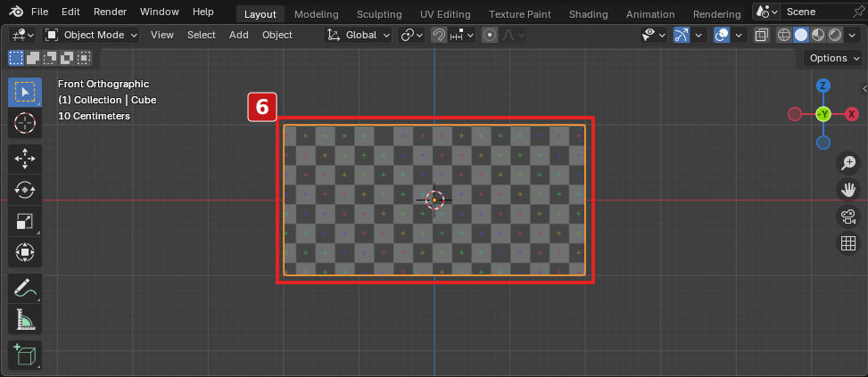Open the Render menu
The height and width of the screenshot is (377, 868).
pyautogui.click(x=110, y=12)
